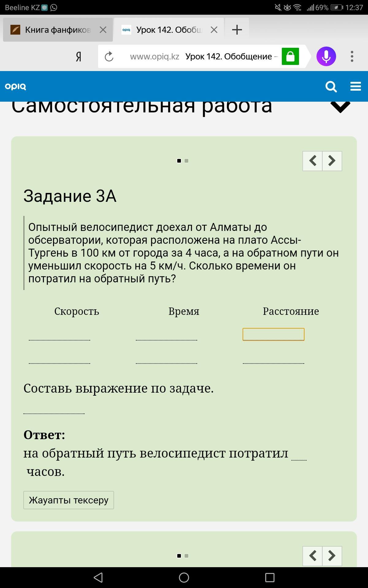Close the Книга фанфиков tab
The height and width of the screenshot is (588, 368).
pos(103,30)
